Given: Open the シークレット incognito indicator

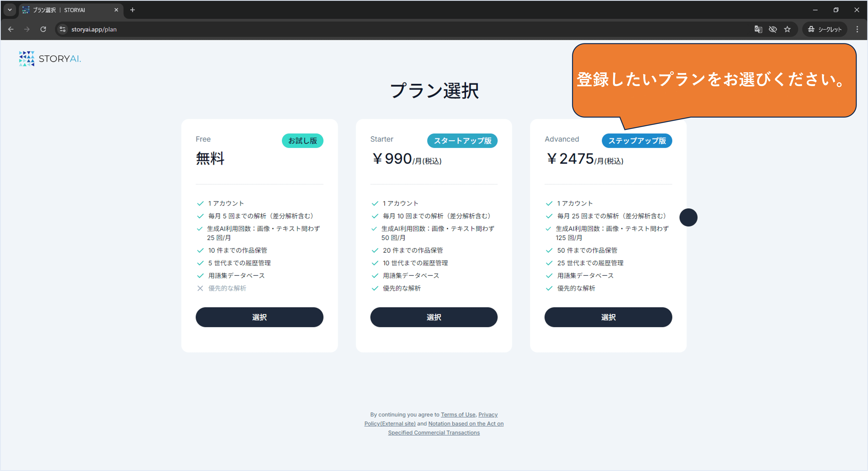Looking at the screenshot, I should pos(824,29).
